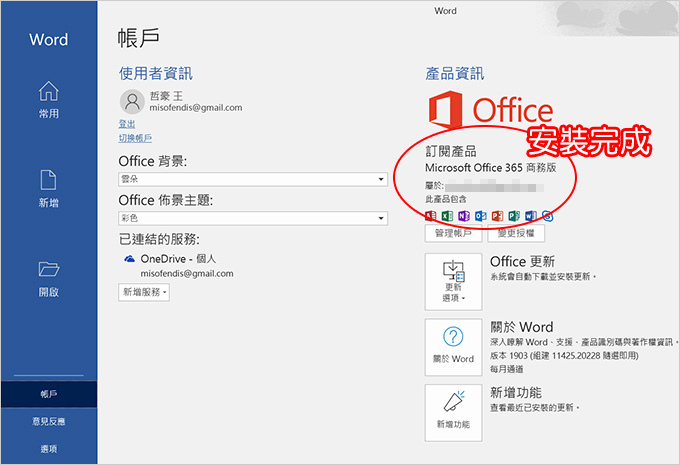Click the 使用者資訊 heading
Image resolution: width=680 pixels, height=465 pixels.
(x=156, y=73)
